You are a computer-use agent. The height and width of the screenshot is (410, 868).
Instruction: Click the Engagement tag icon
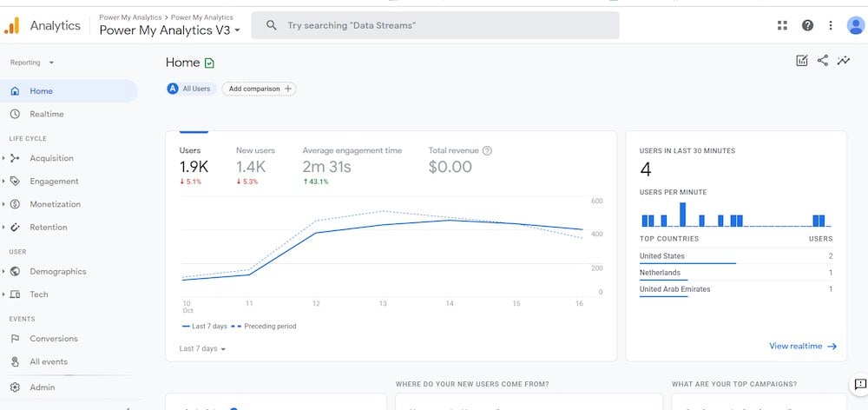coord(15,182)
